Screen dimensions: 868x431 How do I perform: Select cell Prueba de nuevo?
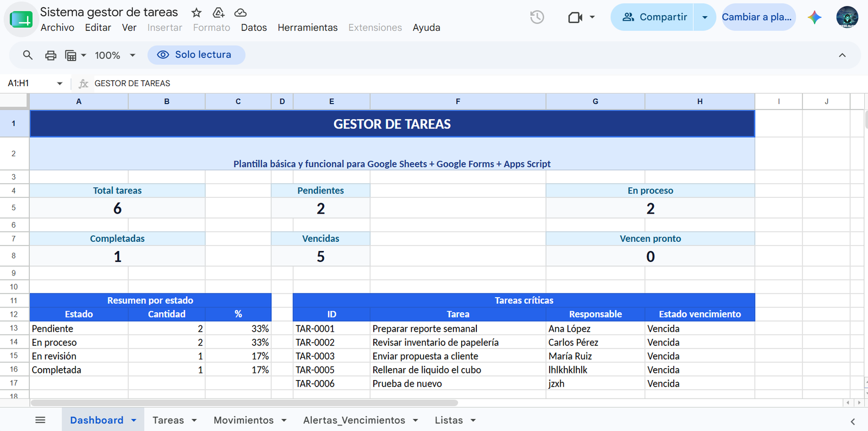(458, 383)
